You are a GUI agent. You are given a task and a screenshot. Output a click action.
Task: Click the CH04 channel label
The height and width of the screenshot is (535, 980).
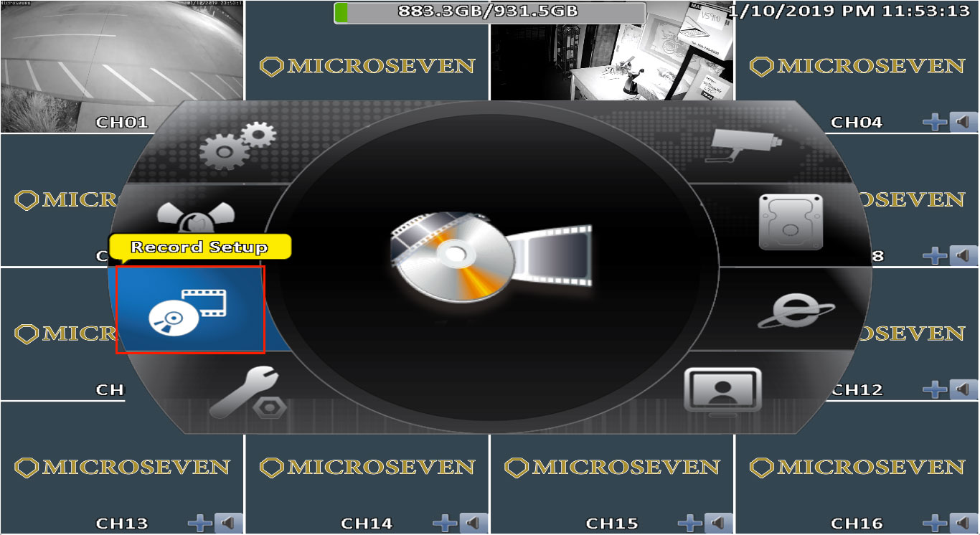pos(857,123)
